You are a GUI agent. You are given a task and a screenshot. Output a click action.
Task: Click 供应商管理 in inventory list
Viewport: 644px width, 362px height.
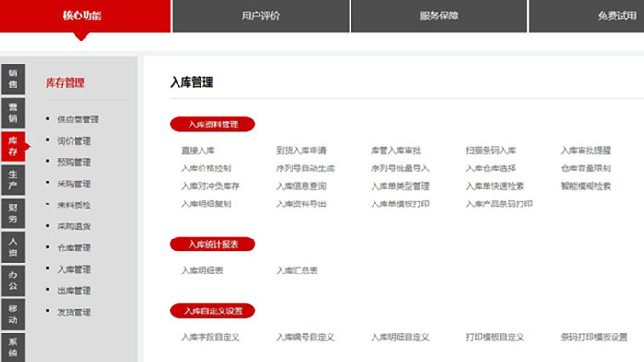78,120
